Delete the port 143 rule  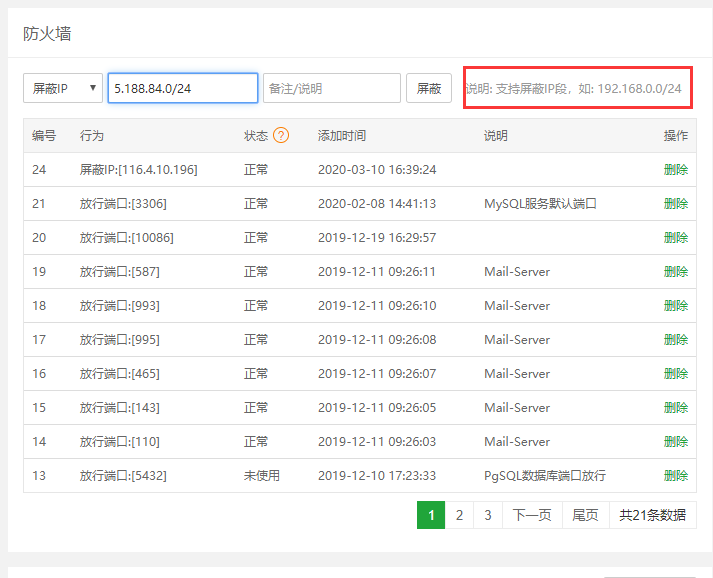(675, 408)
